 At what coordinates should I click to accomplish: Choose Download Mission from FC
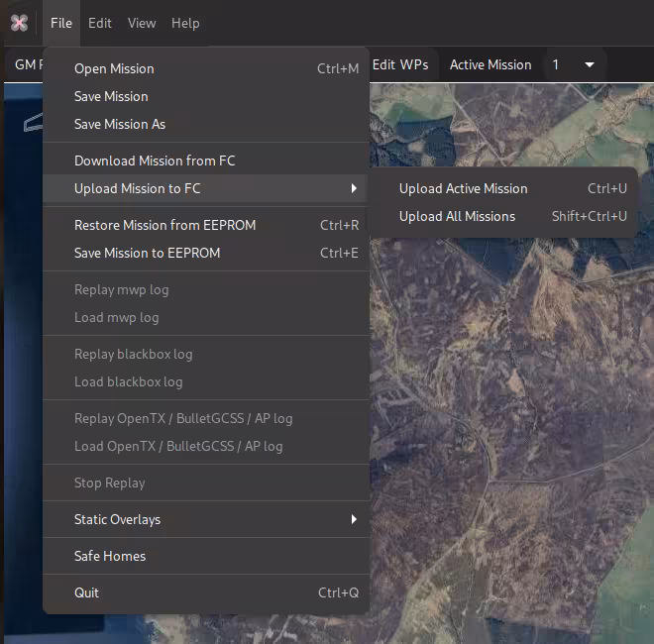[x=206, y=161]
